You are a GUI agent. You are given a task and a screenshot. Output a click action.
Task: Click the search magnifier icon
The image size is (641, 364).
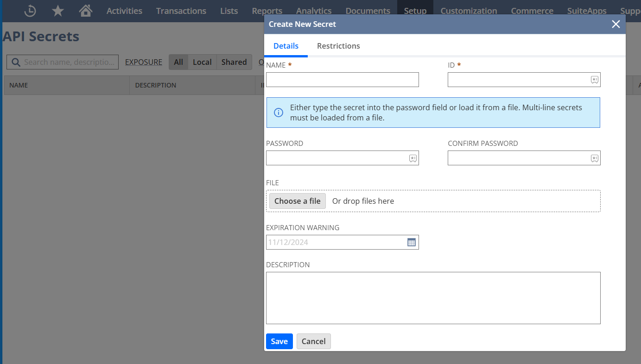[x=16, y=62]
